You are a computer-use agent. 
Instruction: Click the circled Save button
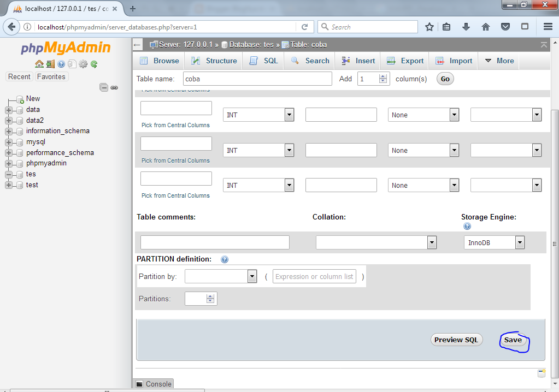(x=513, y=340)
